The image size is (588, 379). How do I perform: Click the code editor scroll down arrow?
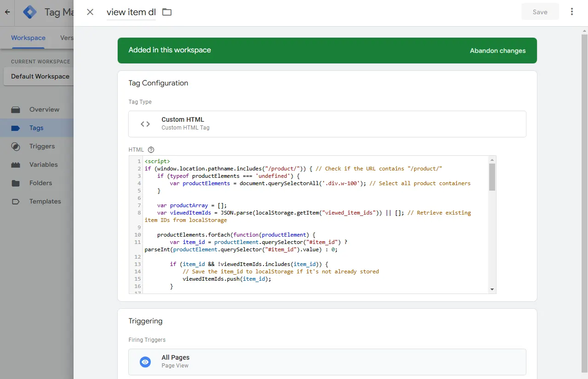(x=492, y=289)
